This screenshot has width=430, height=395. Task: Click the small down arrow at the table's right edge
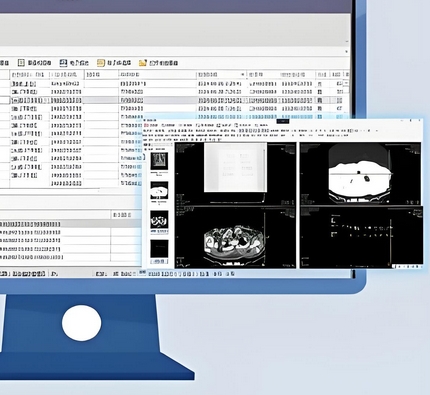tap(346, 83)
